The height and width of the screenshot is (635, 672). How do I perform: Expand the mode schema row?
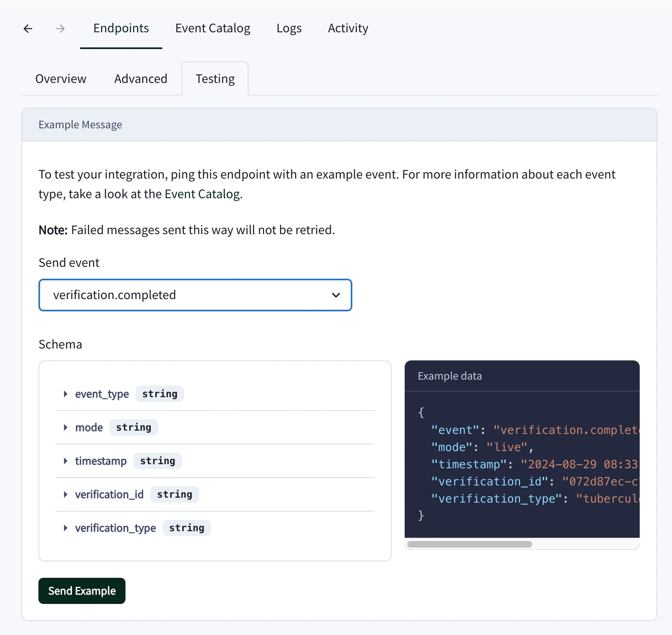(x=215, y=427)
